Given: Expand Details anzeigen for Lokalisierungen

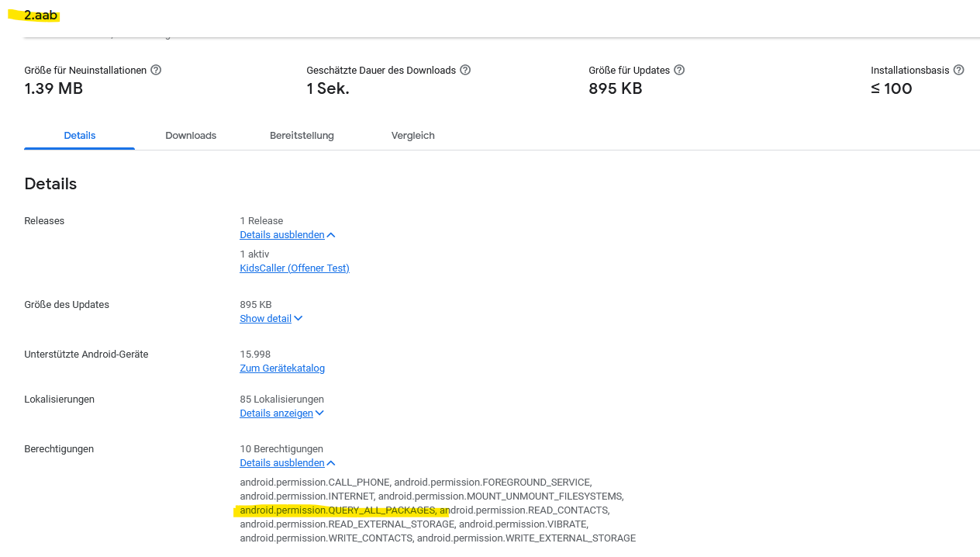Looking at the screenshot, I should [x=277, y=413].
